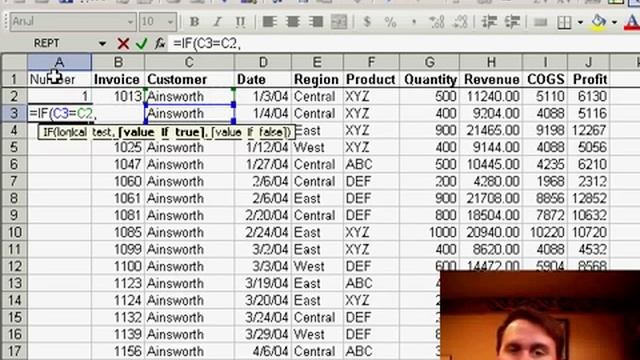
Task: Click profit cell 12852
Action: tap(589, 198)
